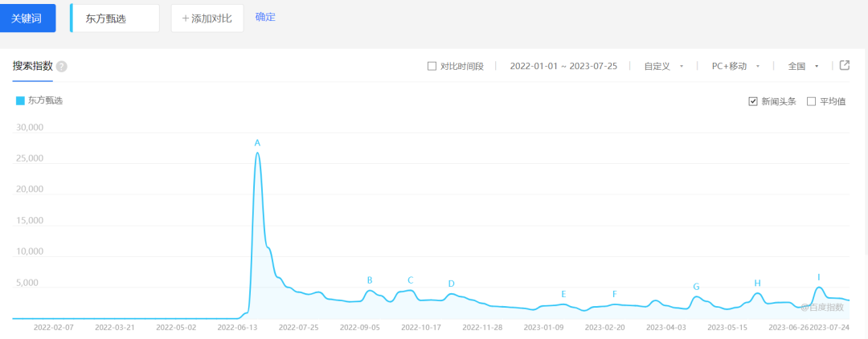Image resolution: width=868 pixels, height=339 pixels.
Task: Uncheck the 新闻头条 checkbox
Action: pyautogui.click(x=753, y=101)
